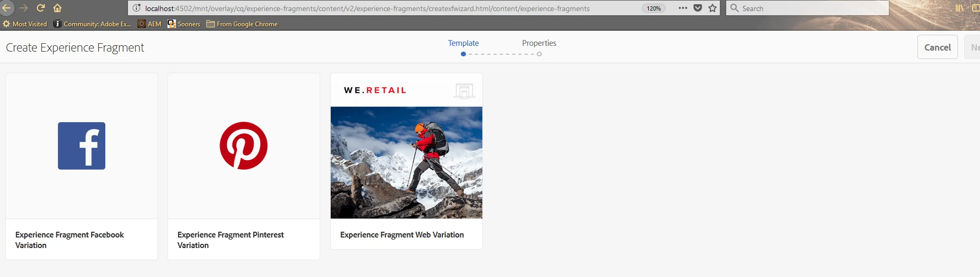
Task: Click the site info icon in address bar
Action: tap(136, 8)
